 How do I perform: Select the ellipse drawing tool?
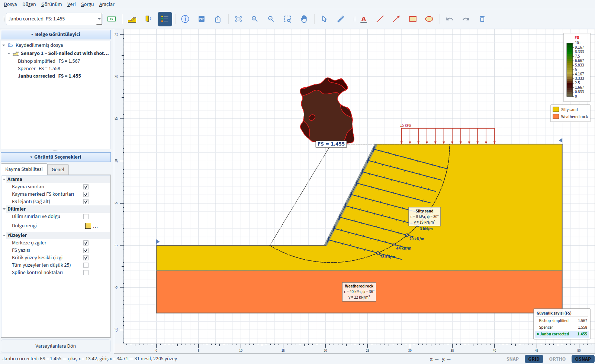(x=429, y=19)
